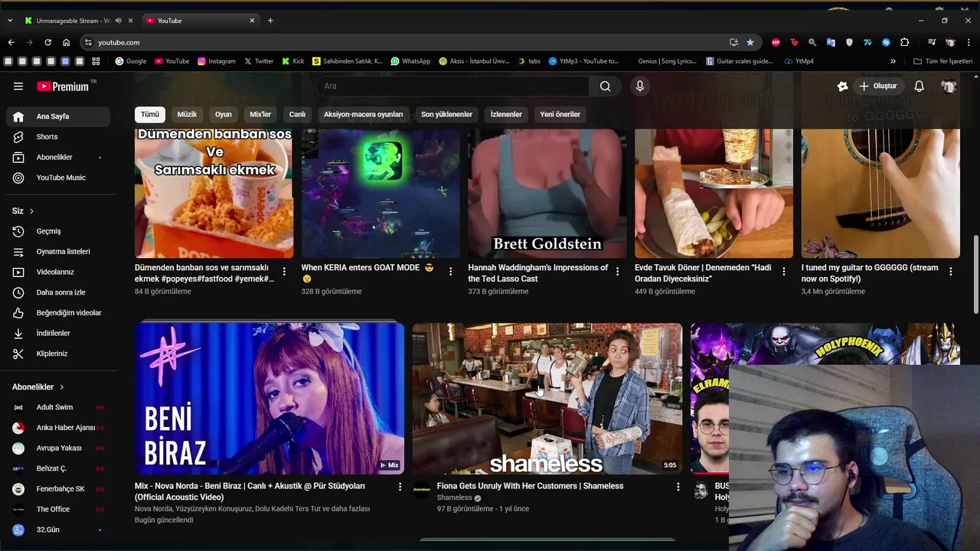The height and width of the screenshot is (551, 980).
Task: Open options for KERIA GOAT MODE short
Action: point(450,272)
